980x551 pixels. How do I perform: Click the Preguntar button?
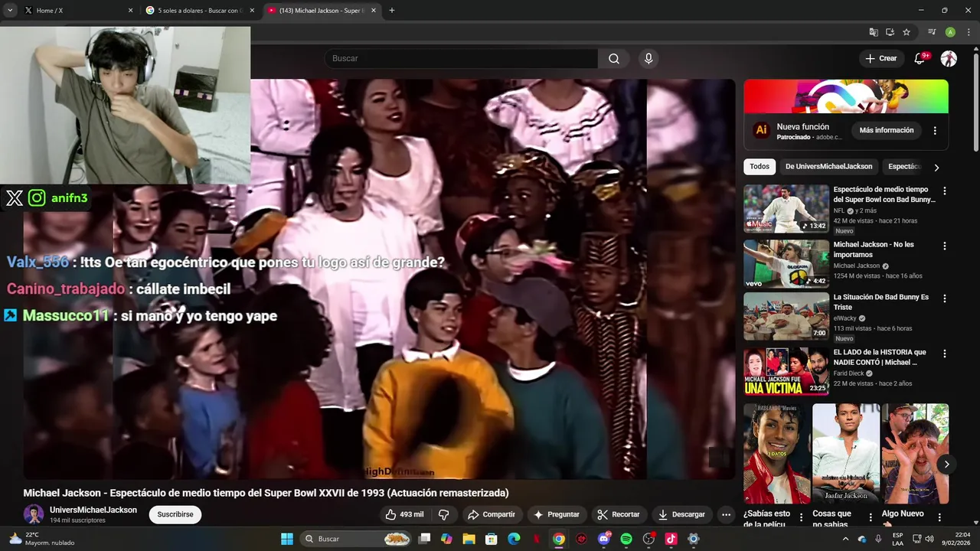557,514
